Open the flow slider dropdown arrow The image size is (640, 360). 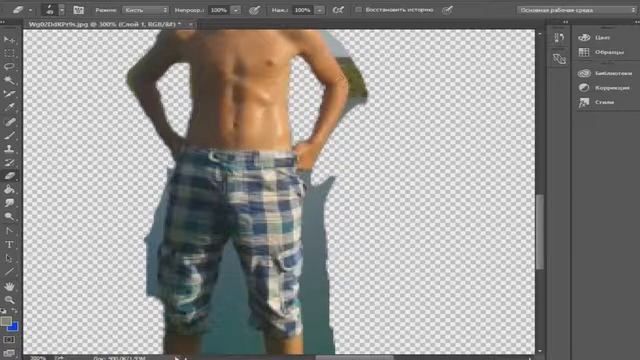pos(320,10)
